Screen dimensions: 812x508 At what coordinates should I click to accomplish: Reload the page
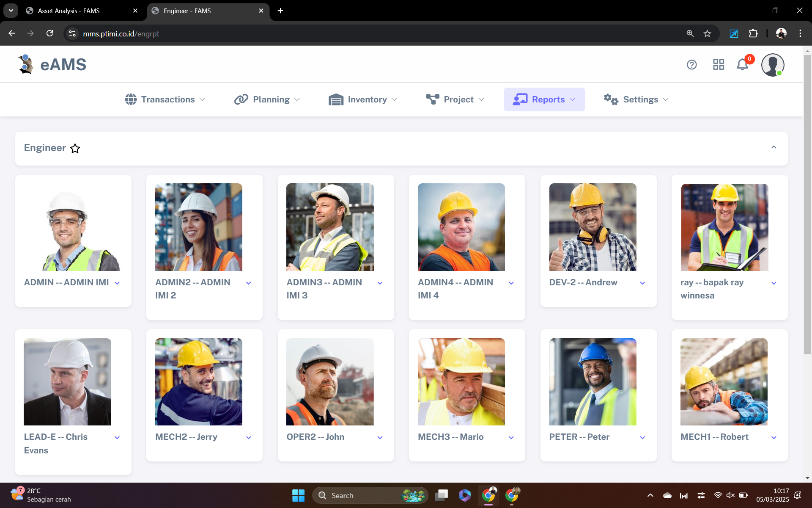[x=49, y=33]
